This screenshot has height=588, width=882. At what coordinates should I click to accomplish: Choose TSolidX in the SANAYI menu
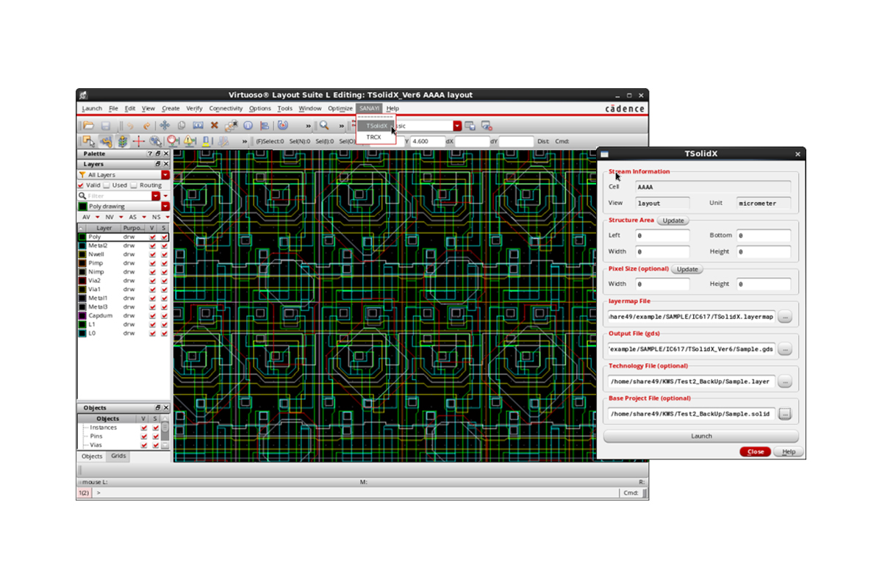coord(376,126)
